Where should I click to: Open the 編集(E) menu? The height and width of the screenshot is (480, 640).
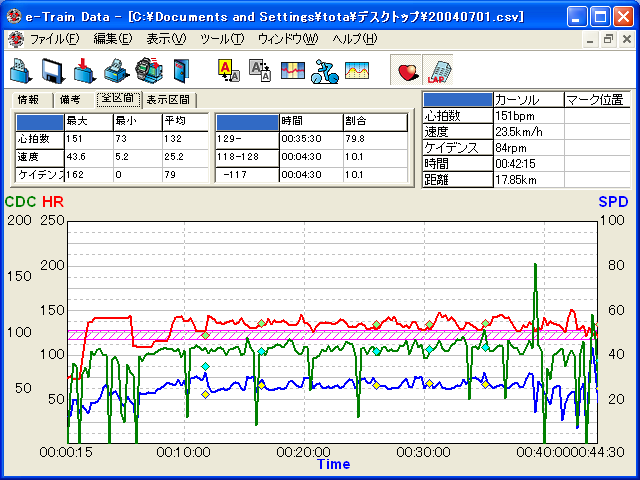click(x=112, y=39)
